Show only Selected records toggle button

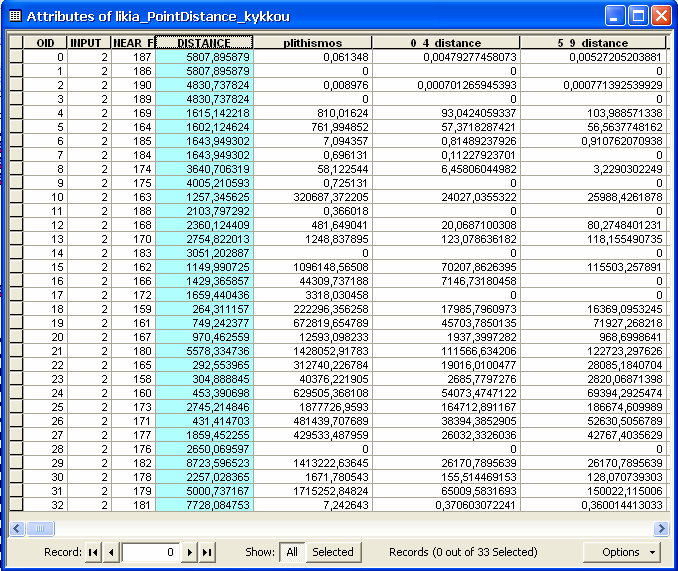[333, 552]
